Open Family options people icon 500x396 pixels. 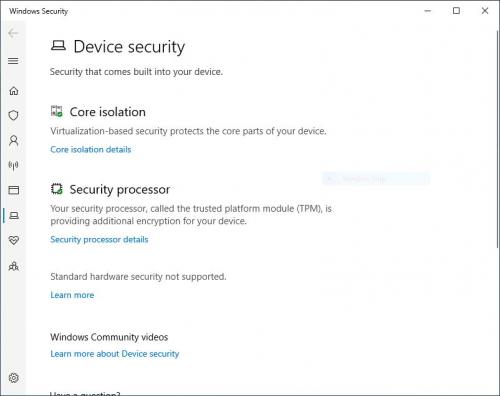coord(14,266)
